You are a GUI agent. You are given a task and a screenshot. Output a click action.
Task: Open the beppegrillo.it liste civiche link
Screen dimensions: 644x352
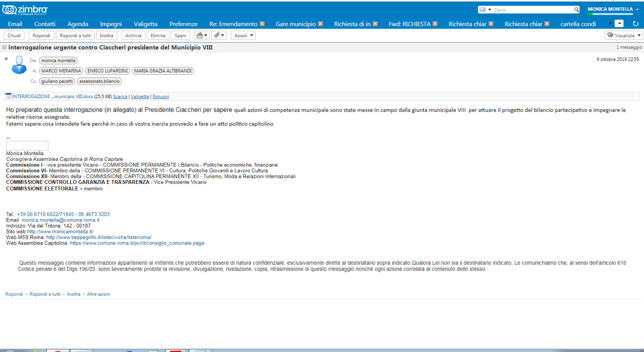click(x=99, y=237)
